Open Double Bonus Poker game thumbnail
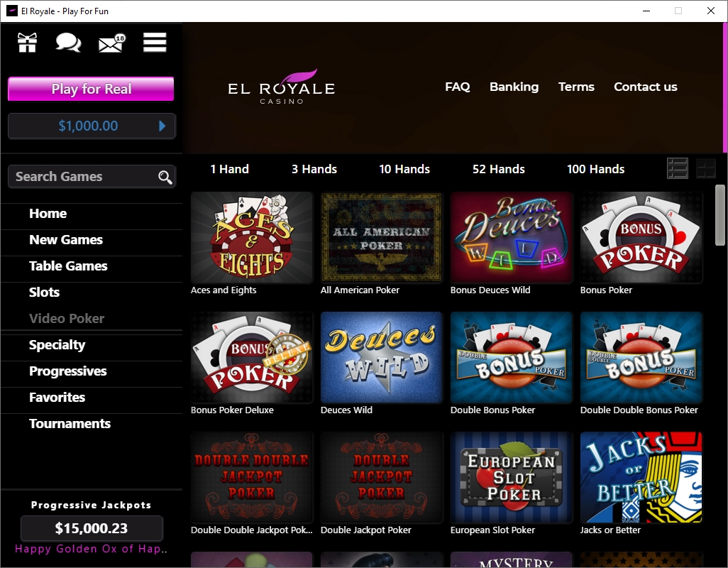 (511, 357)
